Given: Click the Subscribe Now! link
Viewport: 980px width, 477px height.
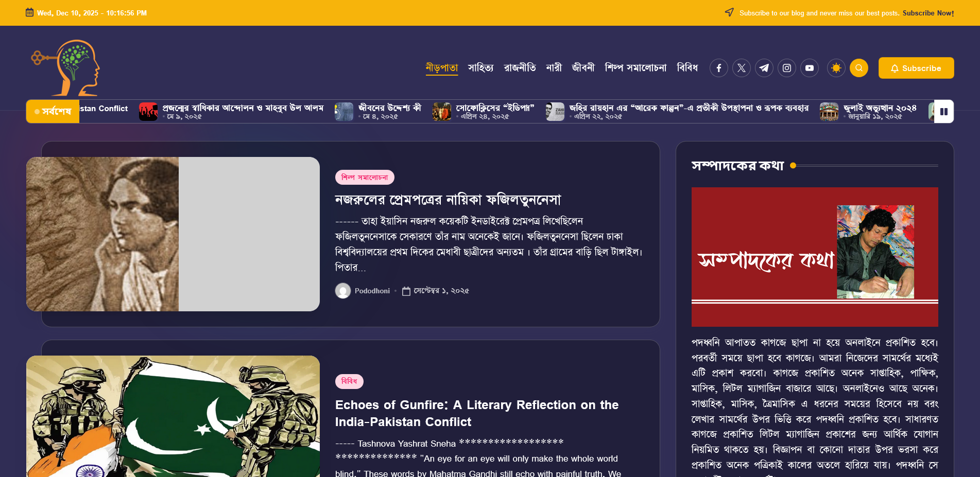Looking at the screenshot, I should (x=928, y=13).
